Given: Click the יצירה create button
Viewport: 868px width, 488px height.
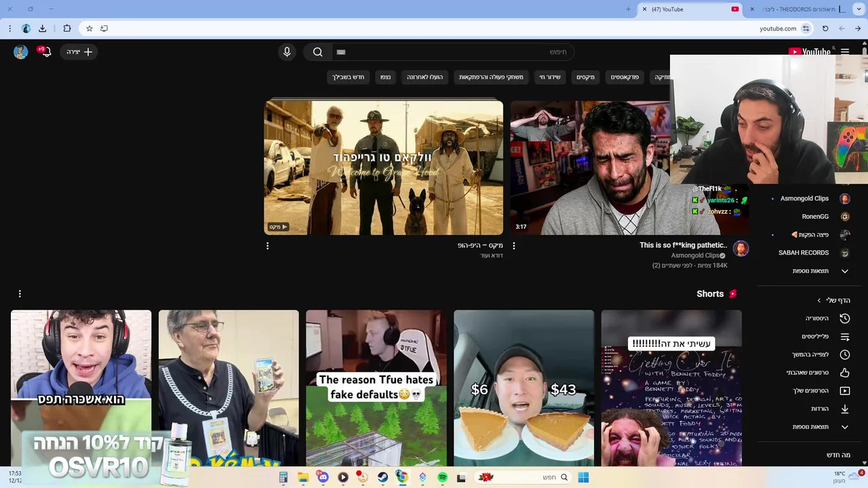Looking at the screenshot, I should 79,52.
